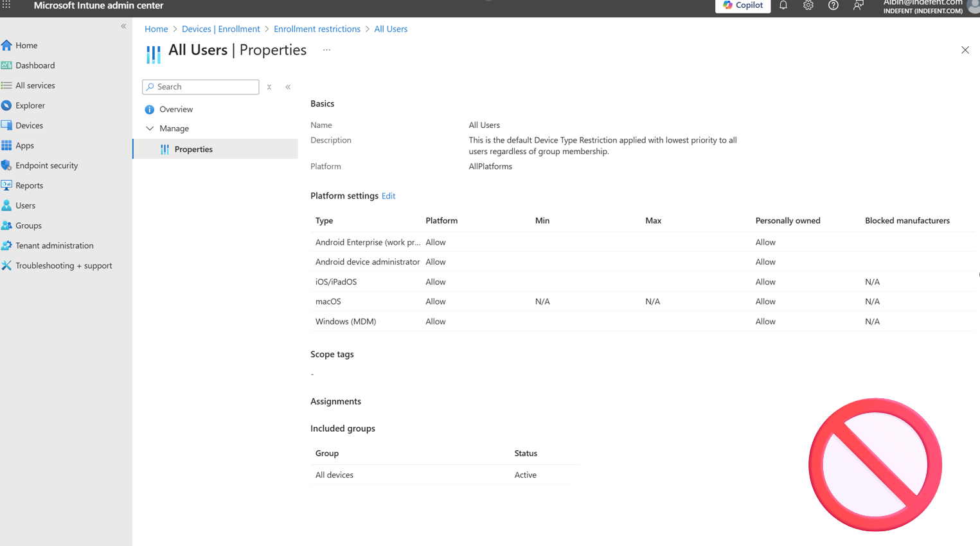Open Tenant administration in sidebar

point(54,245)
